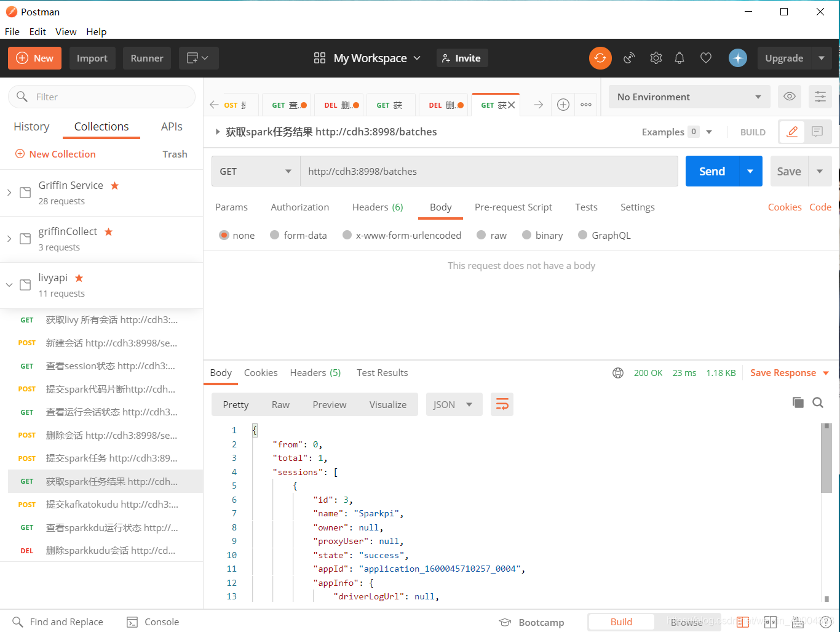Click the request URL field
This screenshot has height=632, width=840.
click(489, 171)
